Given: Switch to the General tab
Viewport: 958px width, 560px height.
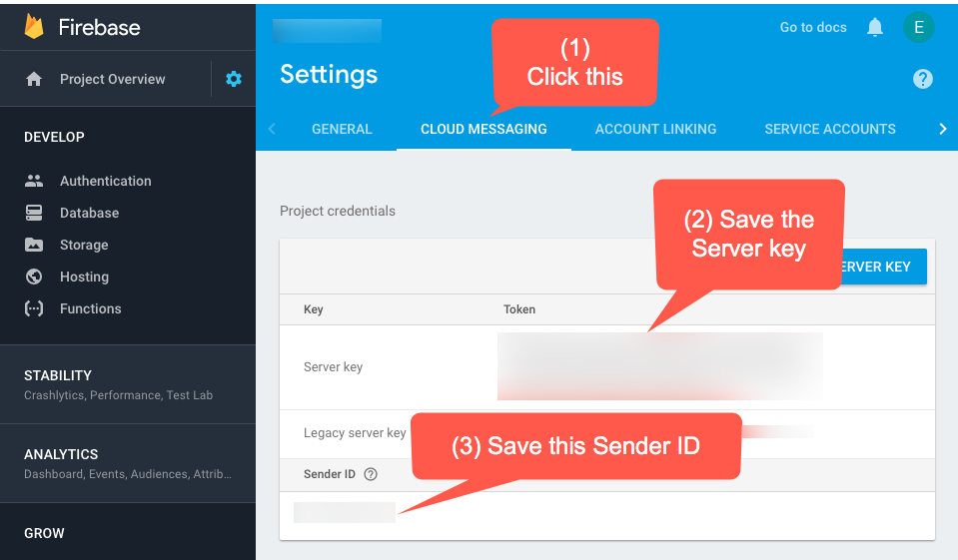Looking at the screenshot, I should click(x=342, y=129).
